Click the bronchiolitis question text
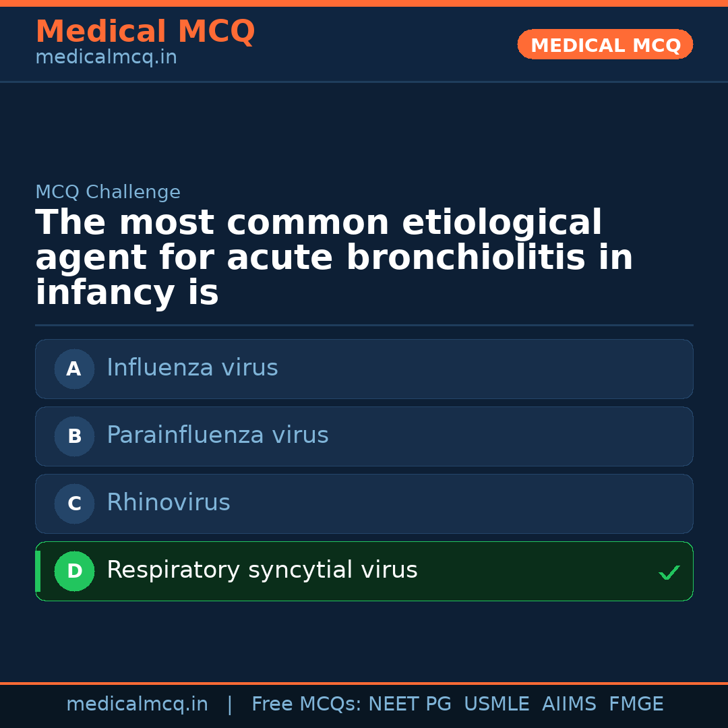 point(334,258)
